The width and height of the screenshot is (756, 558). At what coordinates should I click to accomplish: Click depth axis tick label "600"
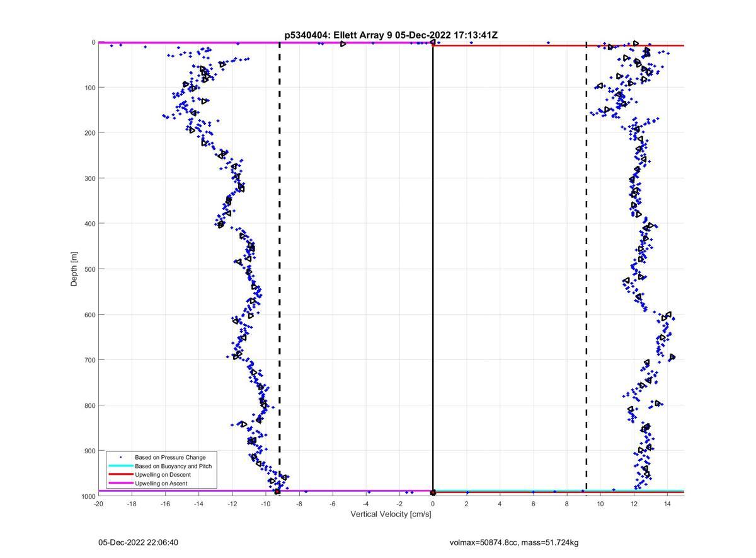click(x=89, y=315)
